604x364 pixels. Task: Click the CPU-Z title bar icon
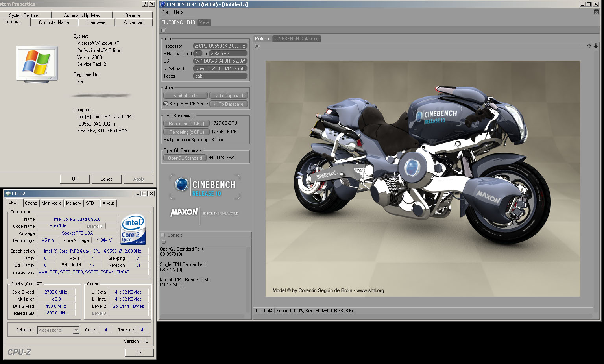coord(8,194)
